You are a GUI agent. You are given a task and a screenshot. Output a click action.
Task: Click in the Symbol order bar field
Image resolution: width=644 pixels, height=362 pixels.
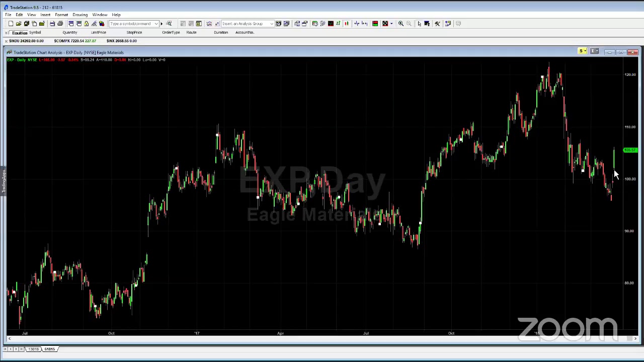35,32
